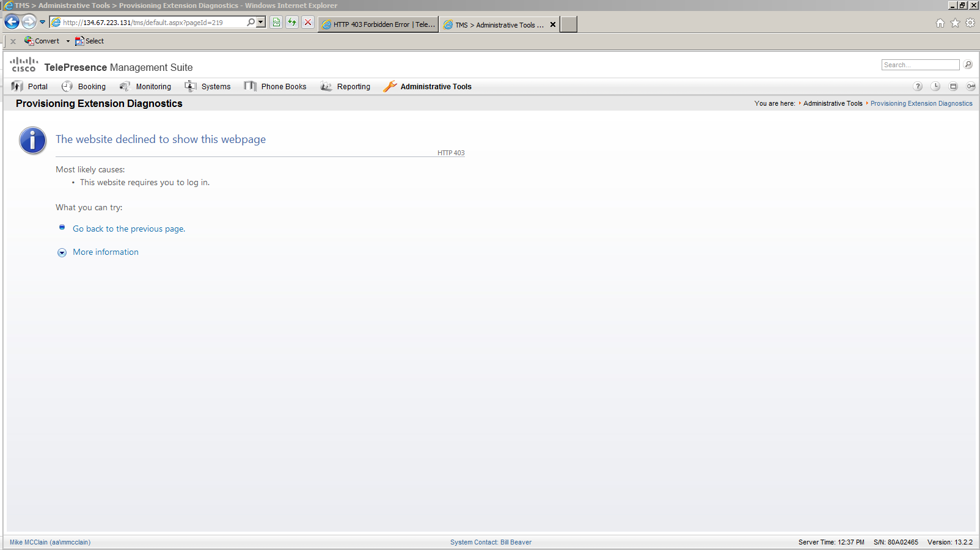Click System Contact Bill Beaver link
Viewport: 980px width, 550px height.
pos(491,542)
